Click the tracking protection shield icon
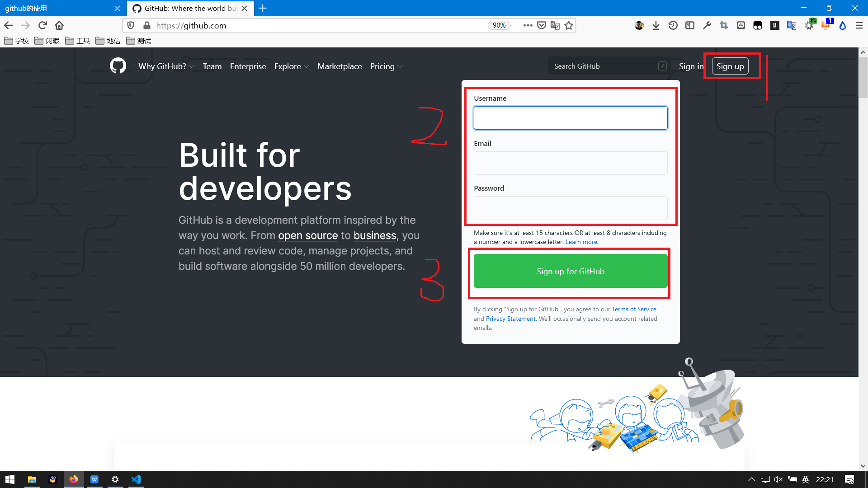Viewport: 868px width, 488px height. pyautogui.click(x=131, y=25)
